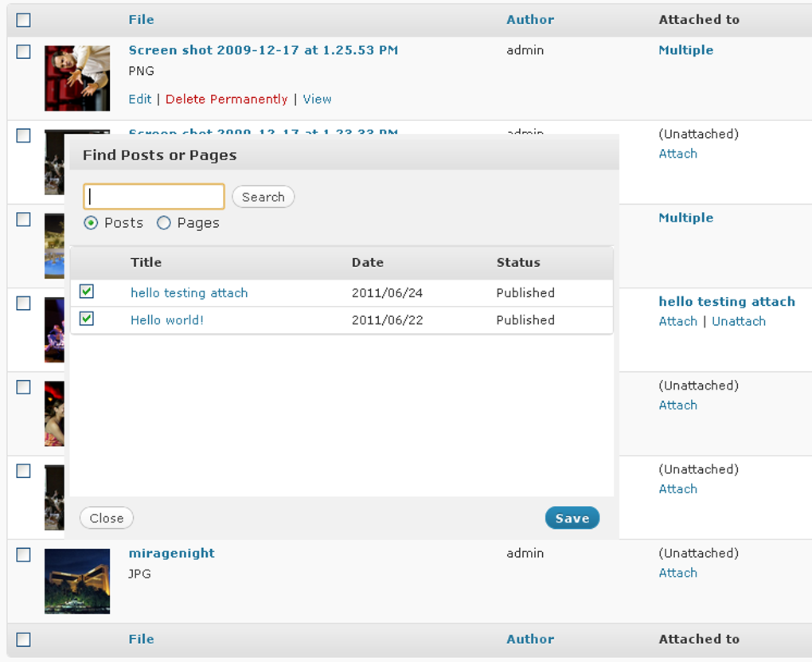The height and width of the screenshot is (662, 812).
Task: Click inside the search text field
Action: click(x=153, y=196)
